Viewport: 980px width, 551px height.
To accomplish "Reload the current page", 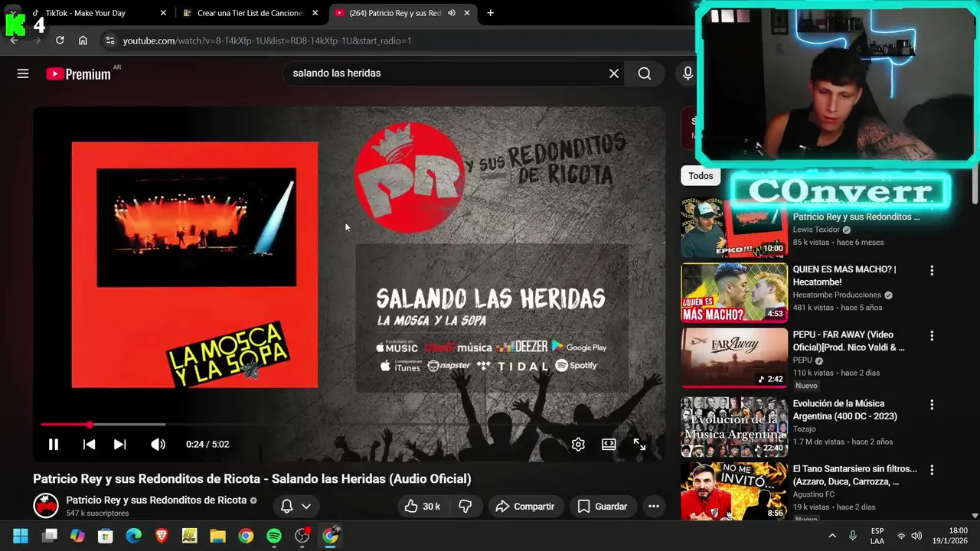I will (60, 41).
